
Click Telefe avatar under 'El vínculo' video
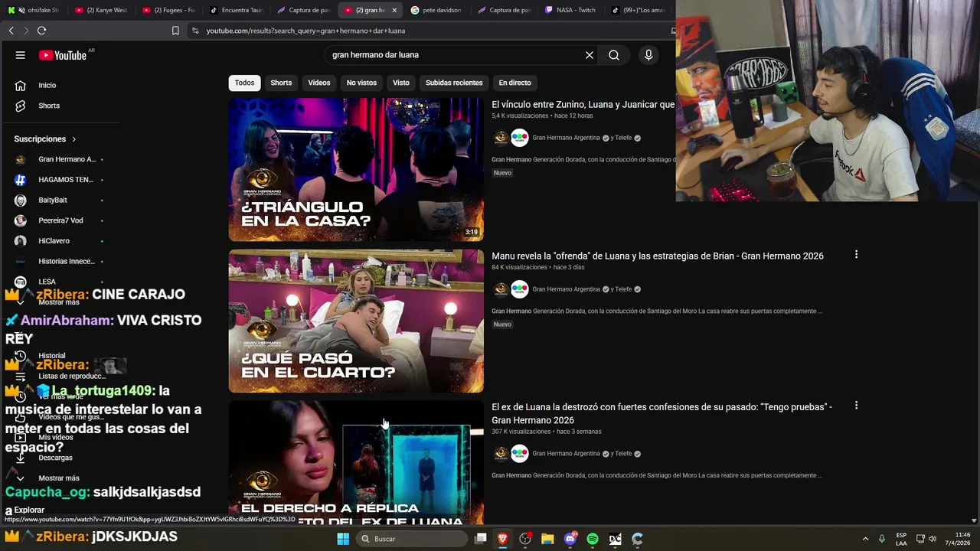[x=520, y=138]
